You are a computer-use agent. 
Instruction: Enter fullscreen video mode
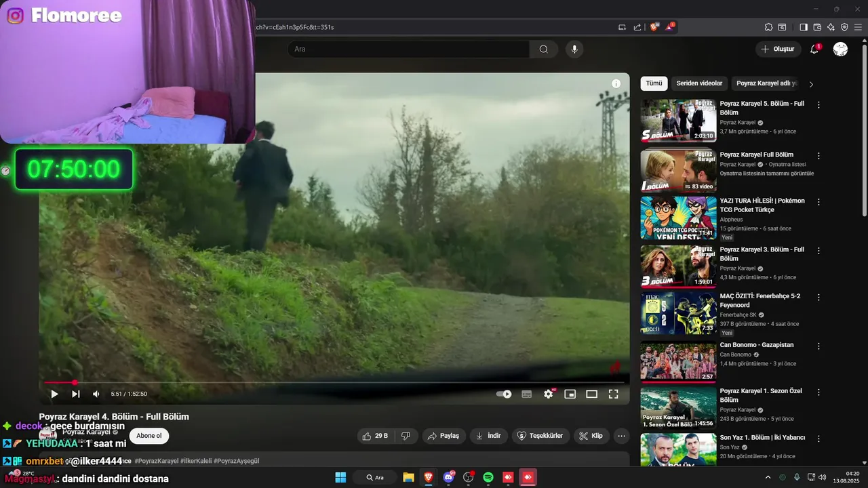pyautogui.click(x=613, y=394)
